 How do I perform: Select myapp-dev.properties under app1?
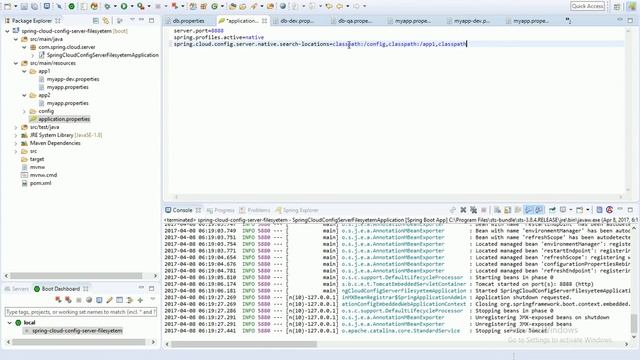[x=73, y=79]
